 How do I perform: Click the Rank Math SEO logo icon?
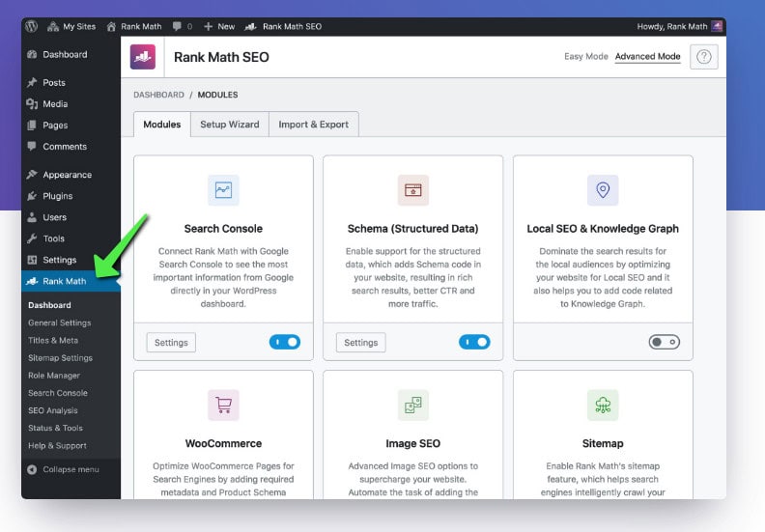143,57
